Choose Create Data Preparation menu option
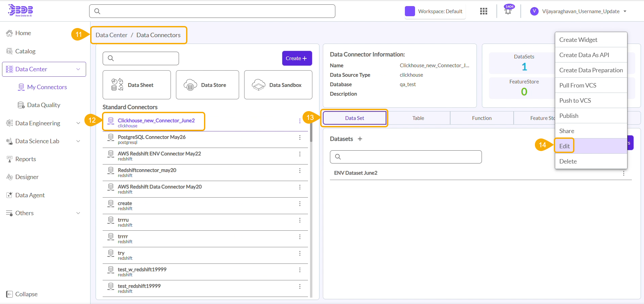This screenshot has height=304, width=644. (x=591, y=70)
